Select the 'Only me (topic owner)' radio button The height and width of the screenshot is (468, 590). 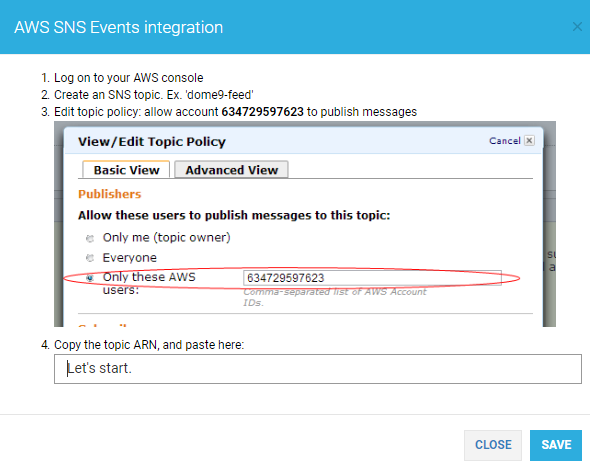(90, 238)
